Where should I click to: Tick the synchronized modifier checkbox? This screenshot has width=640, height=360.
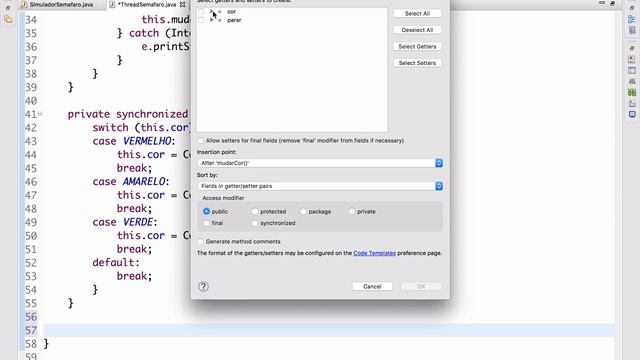point(255,223)
